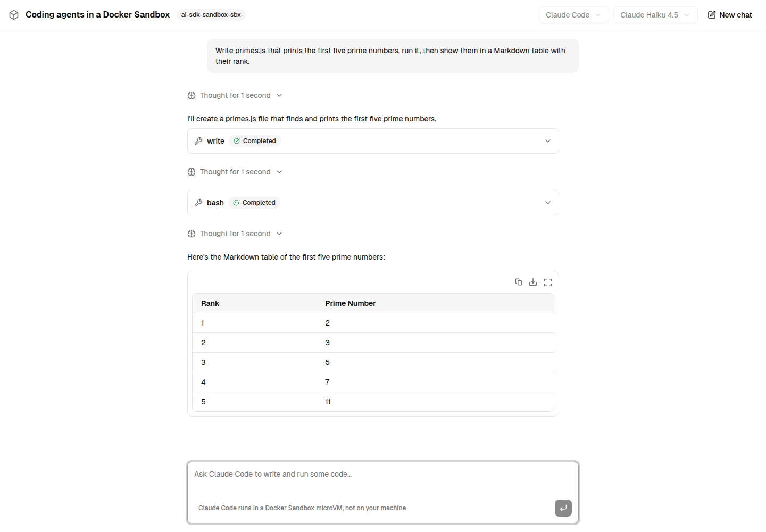
Task: Open the Claude Code agent dropdown
Action: tap(573, 15)
